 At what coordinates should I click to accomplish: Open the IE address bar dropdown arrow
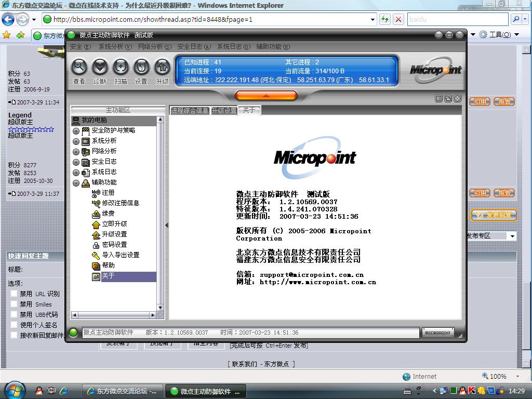(x=373, y=19)
